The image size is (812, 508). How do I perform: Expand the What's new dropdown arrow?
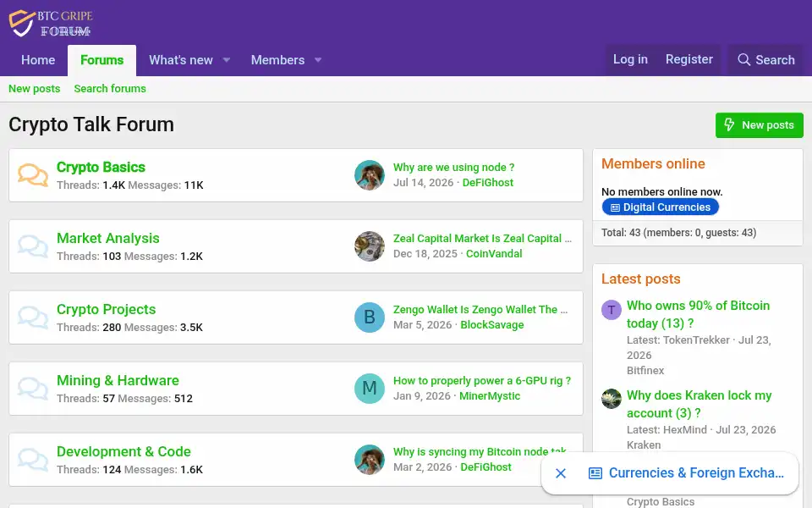coord(227,60)
